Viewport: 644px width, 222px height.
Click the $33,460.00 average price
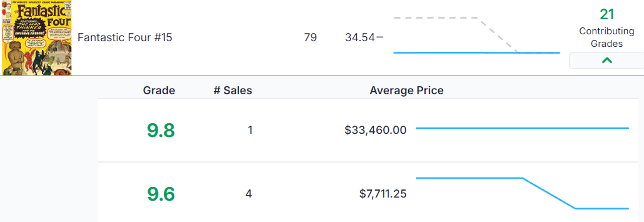click(375, 130)
